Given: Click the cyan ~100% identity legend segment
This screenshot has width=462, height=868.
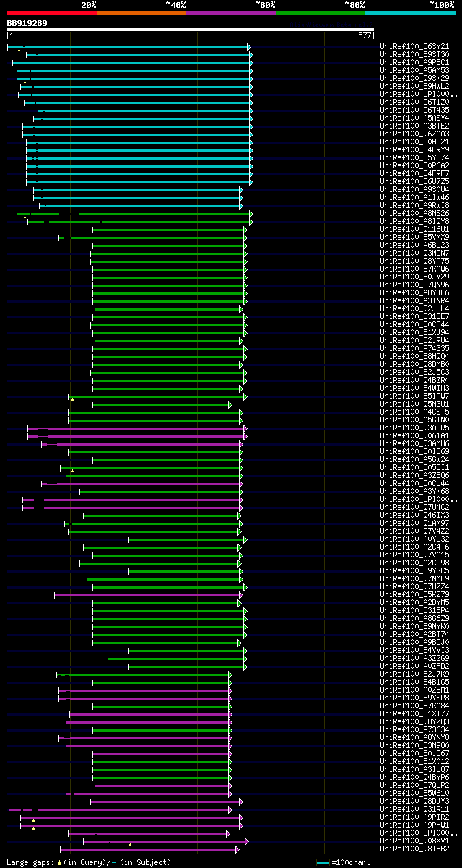Looking at the screenshot, I should coord(410,12).
